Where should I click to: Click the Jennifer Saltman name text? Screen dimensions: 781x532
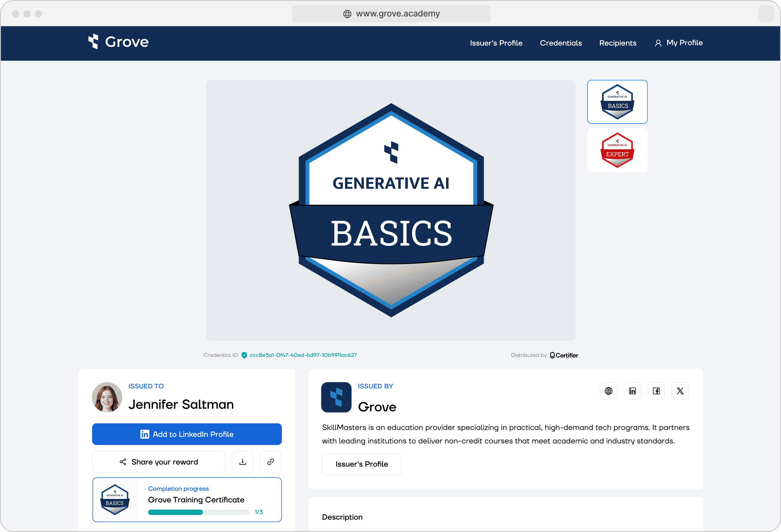181,404
